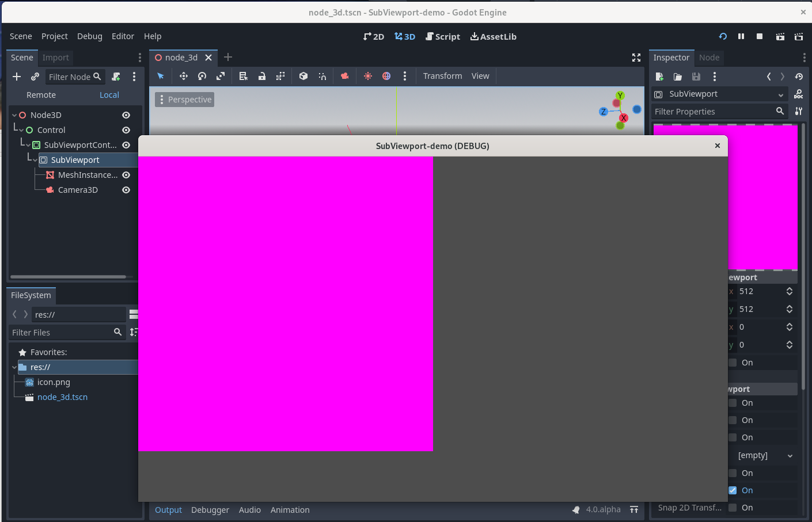Select the Rotate tool in the 3D toolbar

click(202, 76)
